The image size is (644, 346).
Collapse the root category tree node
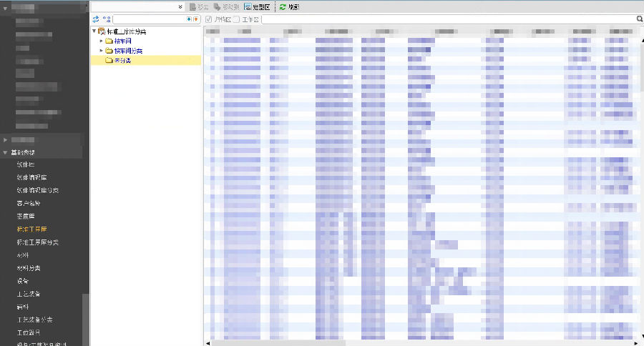coord(94,31)
